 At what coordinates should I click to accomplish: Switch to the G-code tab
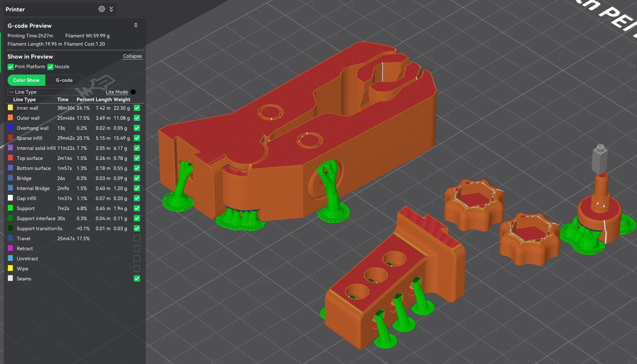(x=64, y=80)
